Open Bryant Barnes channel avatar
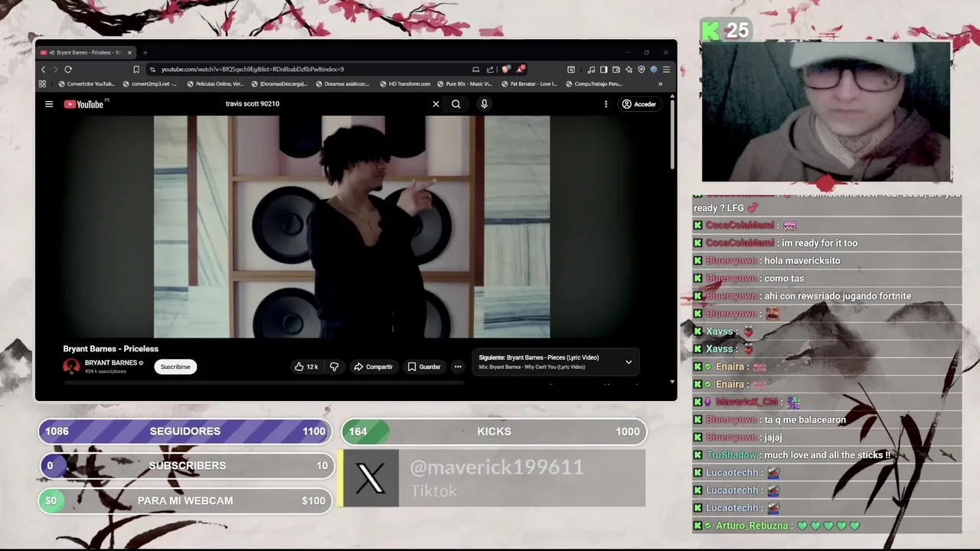Viewport: 980px width, 551px height. click(71, 367)
